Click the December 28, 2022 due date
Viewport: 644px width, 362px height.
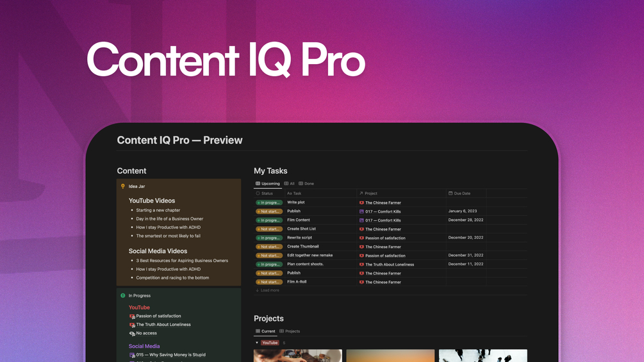click(x=466, y=220)
